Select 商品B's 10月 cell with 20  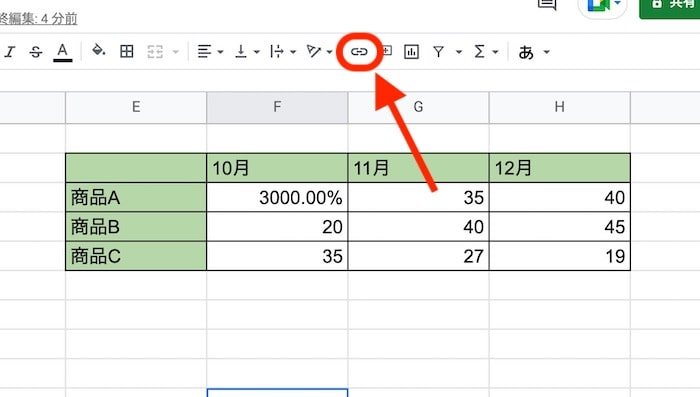point(277,227)
